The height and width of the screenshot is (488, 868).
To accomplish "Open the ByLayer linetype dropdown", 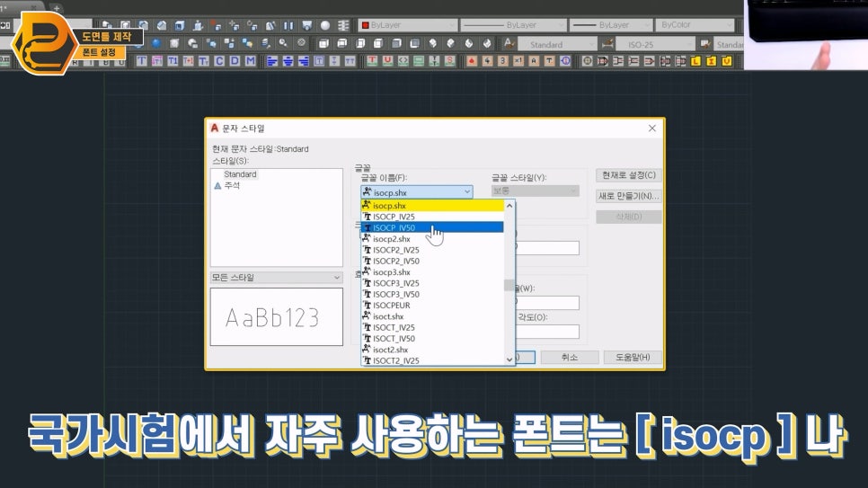I will coord(513,25).
